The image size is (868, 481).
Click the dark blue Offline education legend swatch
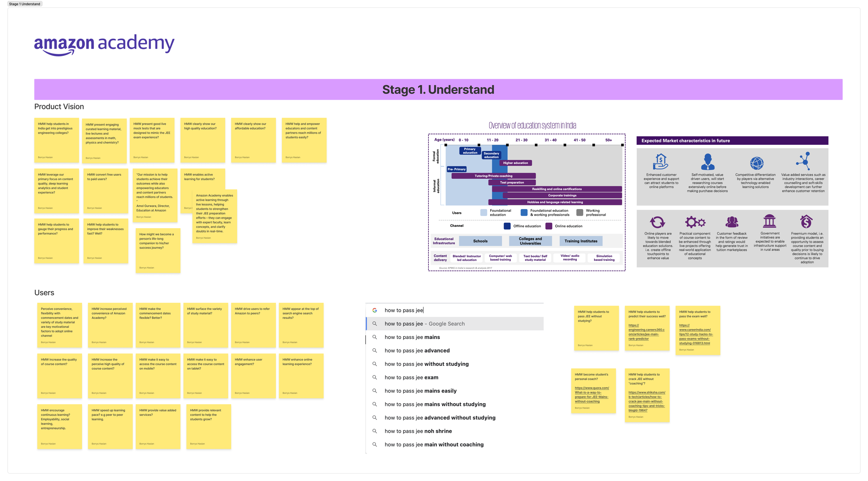[507, 226]
